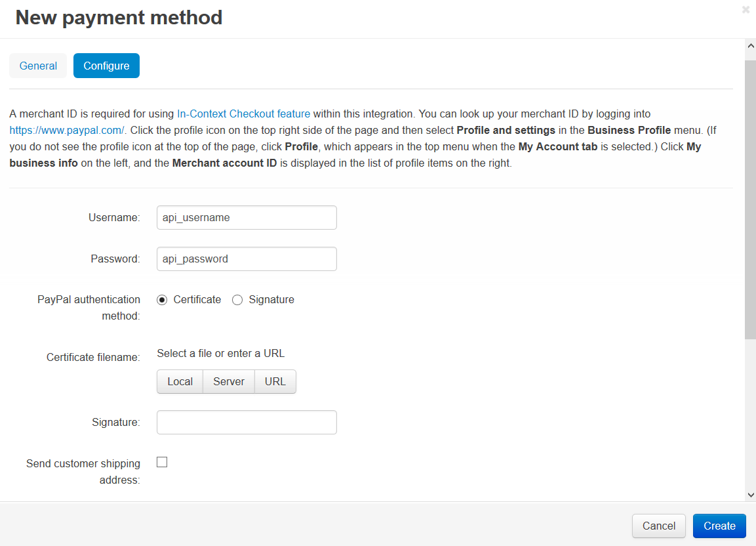The image size is (756, 546).
Task: Switch to the General tab
Action: 38,66
